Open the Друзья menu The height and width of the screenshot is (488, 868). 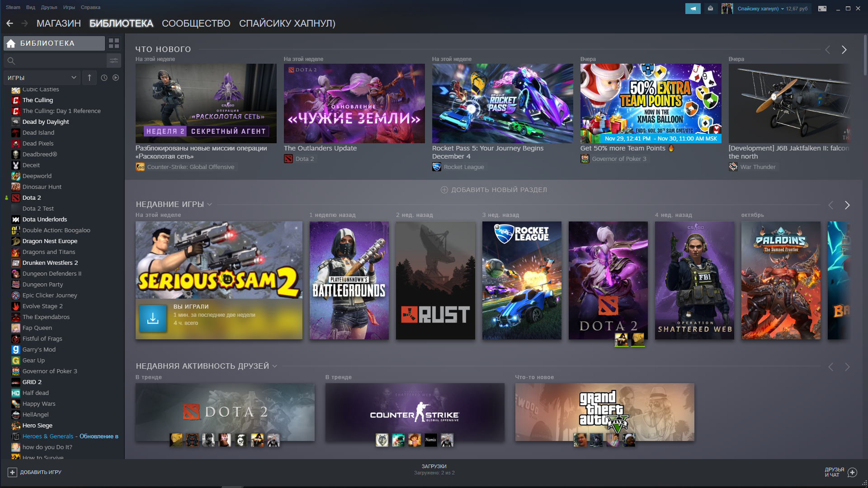click(x=49, y=7)
